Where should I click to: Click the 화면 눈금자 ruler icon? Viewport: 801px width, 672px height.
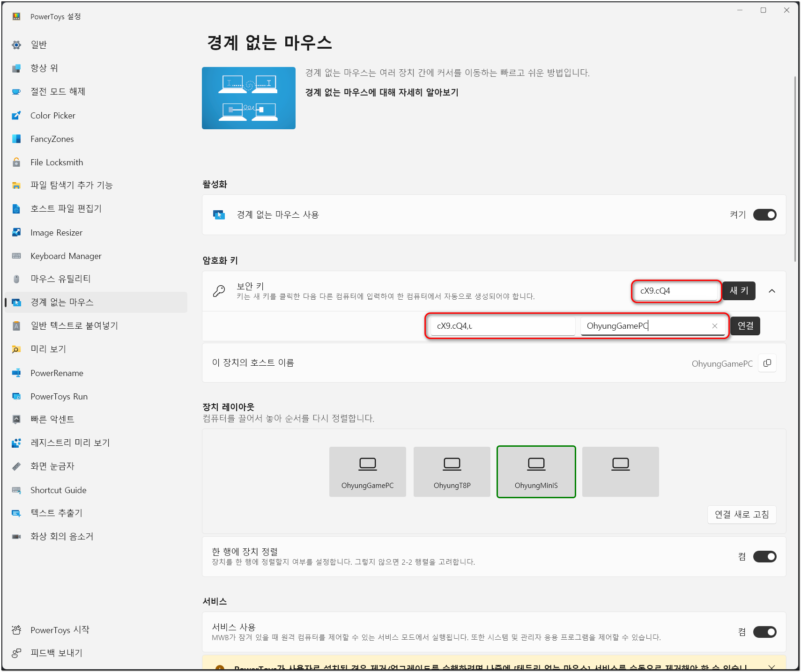[x=16, y=466]
